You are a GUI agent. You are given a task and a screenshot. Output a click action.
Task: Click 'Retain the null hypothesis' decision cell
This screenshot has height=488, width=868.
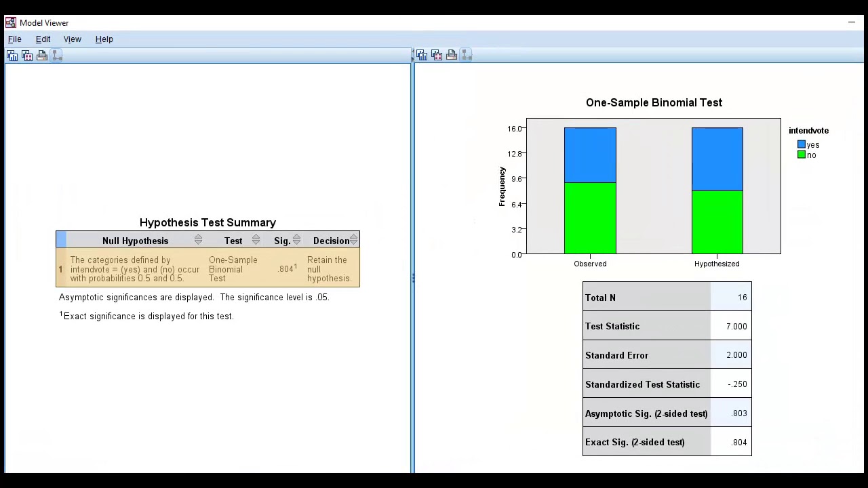[329, 269]
